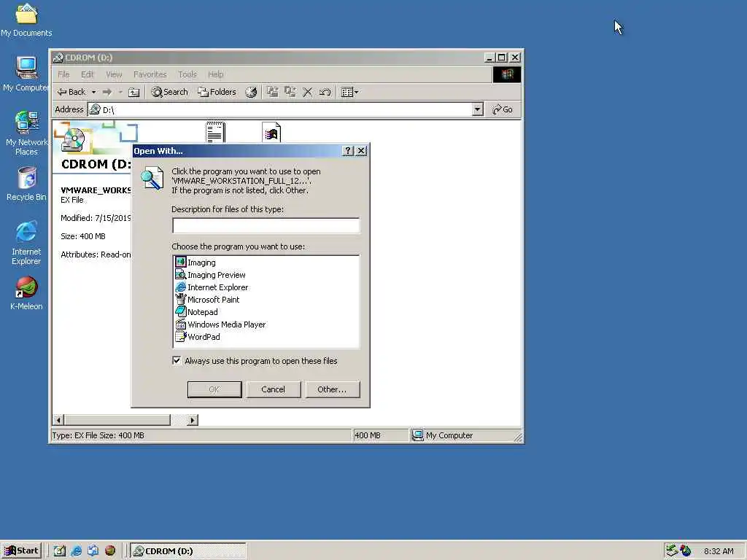The width and height of the screenshot is (747, 560).
Task: Choose Imaging Preview from the program list
Action: pos(211,275)
